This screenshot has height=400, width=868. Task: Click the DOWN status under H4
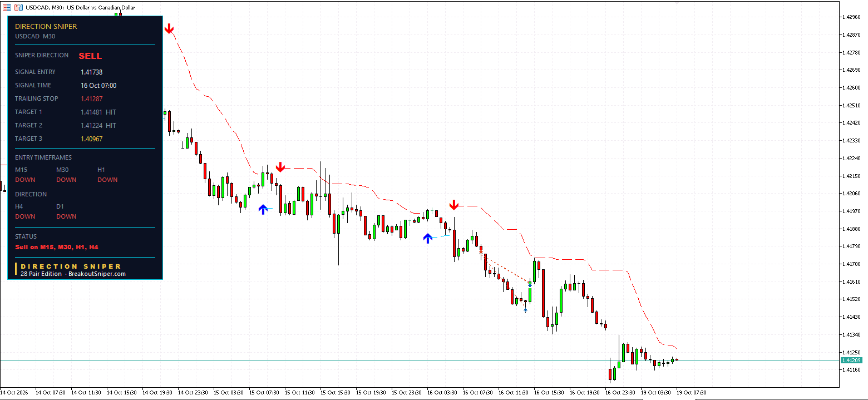(25, 216)
